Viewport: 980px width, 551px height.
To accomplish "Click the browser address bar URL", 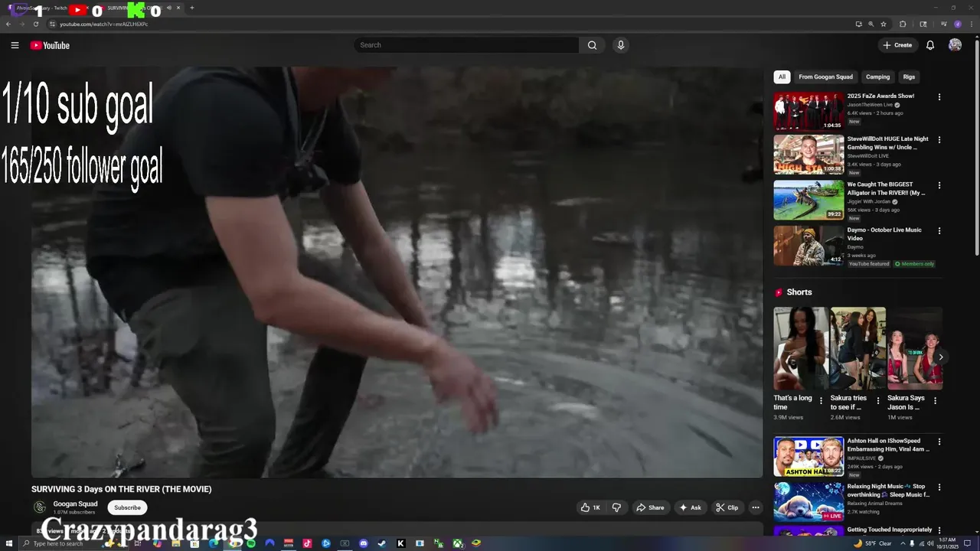I will click(104, 24).
